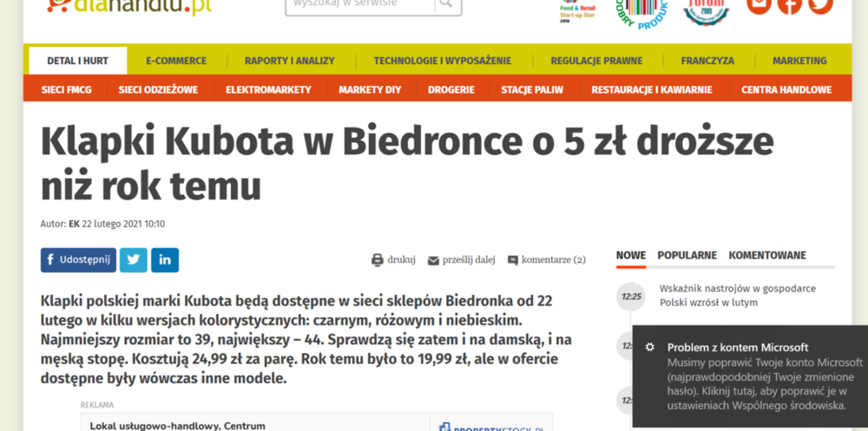
Task: Go to Drogerie section
Action: click(451, 89)
